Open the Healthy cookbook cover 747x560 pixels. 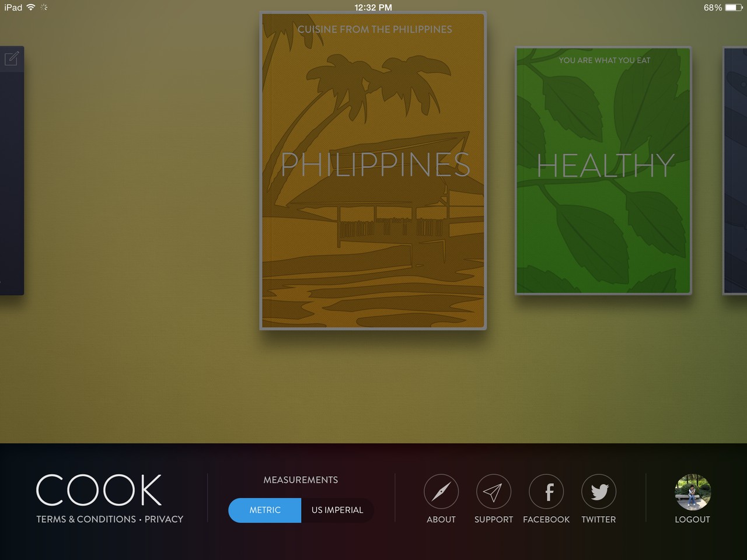coord(603,170)
